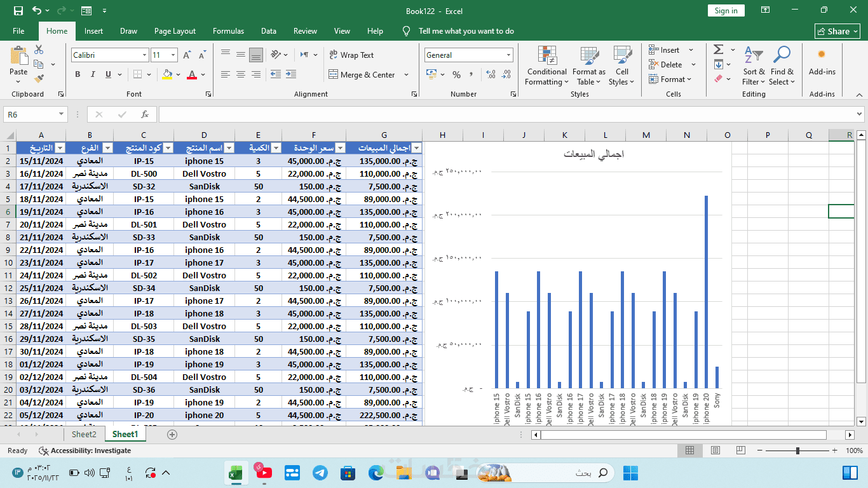The width and height of the screenshot is (868, 488).
Task: Switch to the Formulas ribbon tab
Action: point(228,31)
